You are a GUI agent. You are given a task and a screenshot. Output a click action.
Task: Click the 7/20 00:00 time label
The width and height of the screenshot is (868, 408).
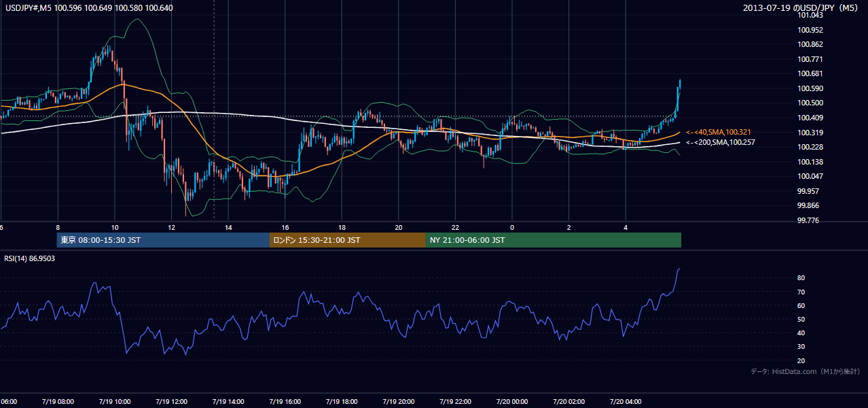pyautogui.click(x=511, y=402)
